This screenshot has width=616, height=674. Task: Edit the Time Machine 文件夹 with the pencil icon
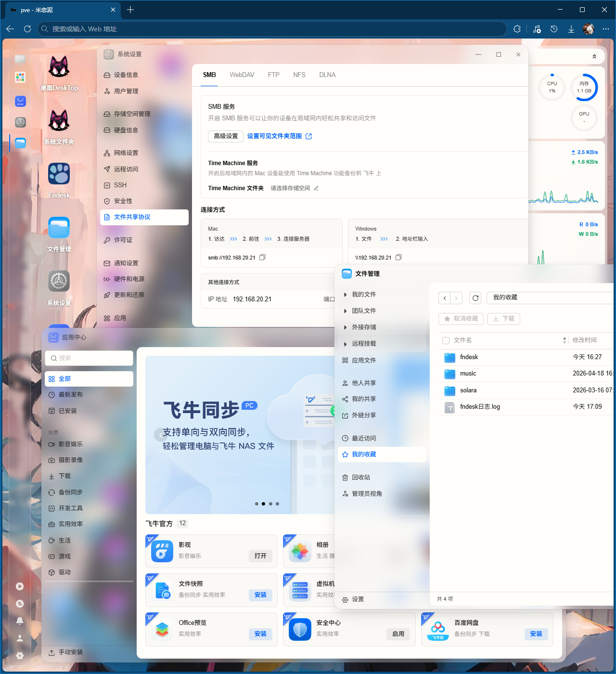(316, 188)
